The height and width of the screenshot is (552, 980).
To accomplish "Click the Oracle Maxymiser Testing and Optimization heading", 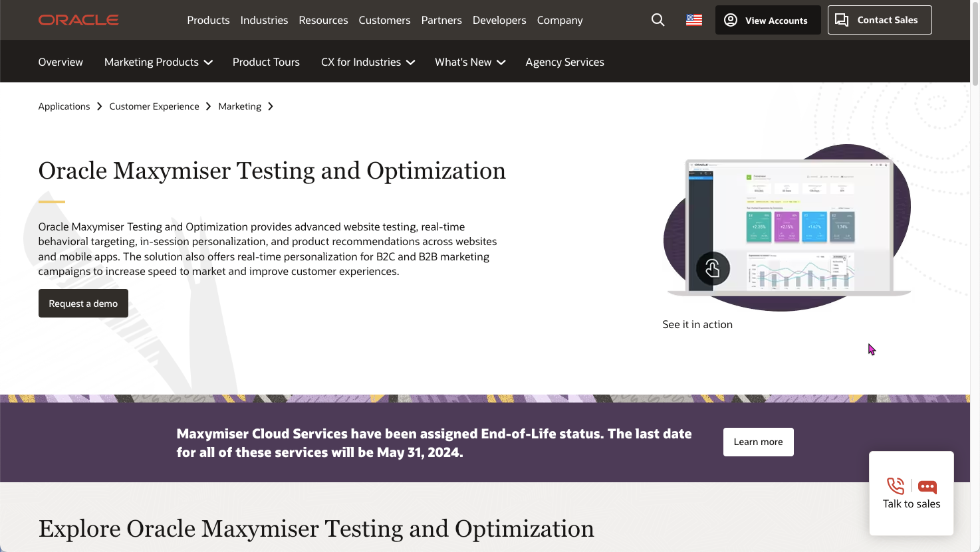I will click(x=272, y=171).
